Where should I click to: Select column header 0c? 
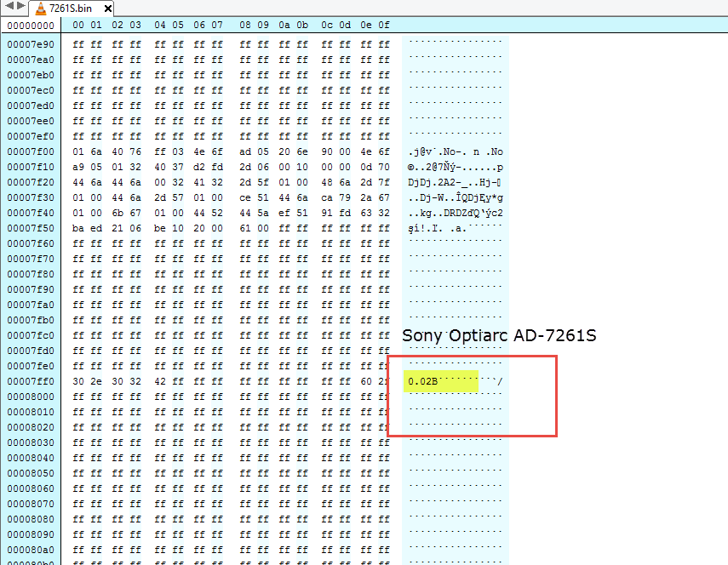point(327,25)
